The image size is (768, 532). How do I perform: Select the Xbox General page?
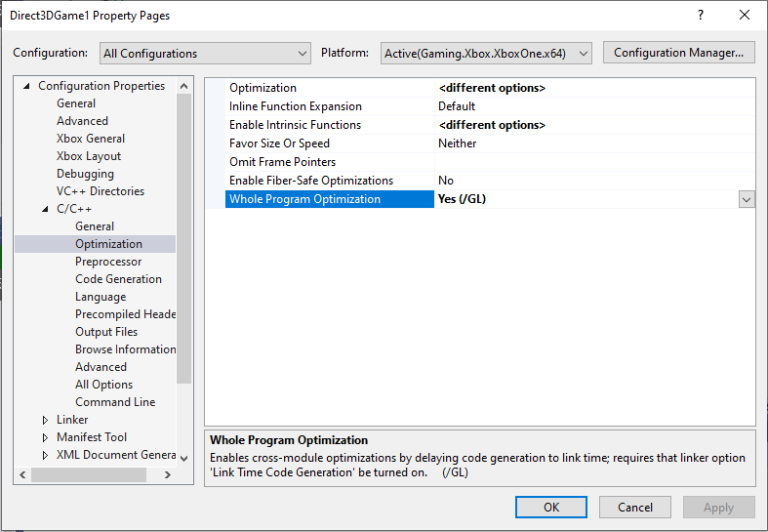click(91, 139)
